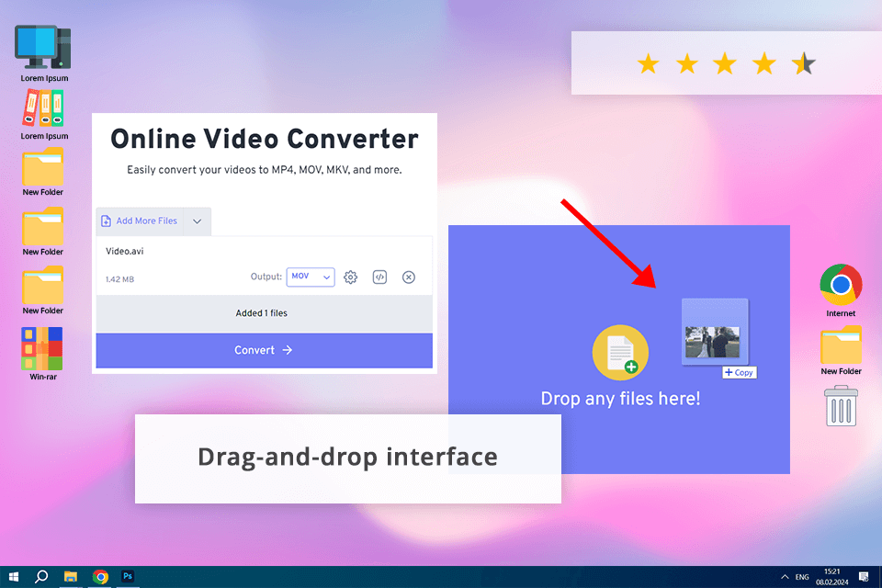The image size is (882, 588).
Task: Click the second rating star
Action: coord(687,63)
